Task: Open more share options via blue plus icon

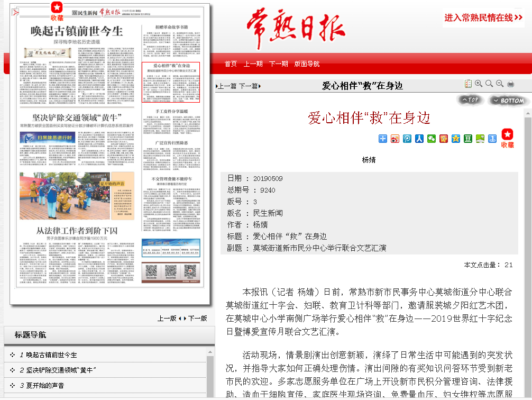Action: pos(383,139)
